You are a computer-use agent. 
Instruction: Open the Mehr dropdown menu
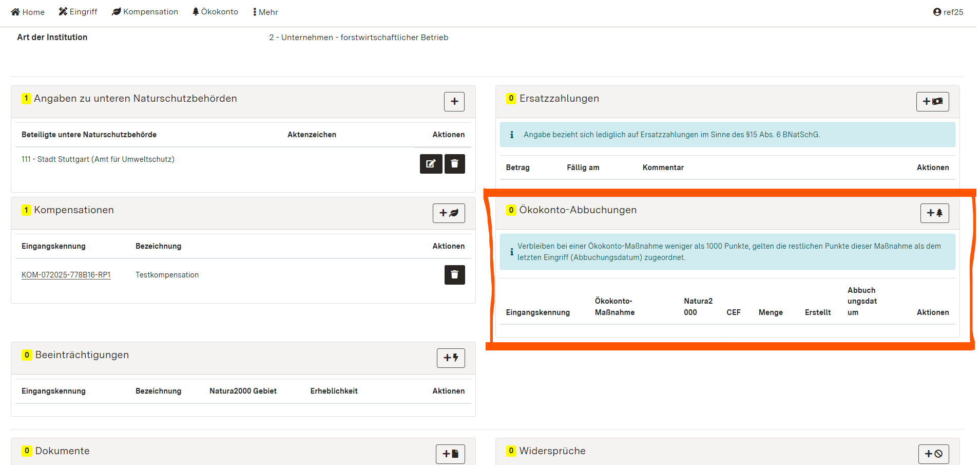[x=265, y=12]
